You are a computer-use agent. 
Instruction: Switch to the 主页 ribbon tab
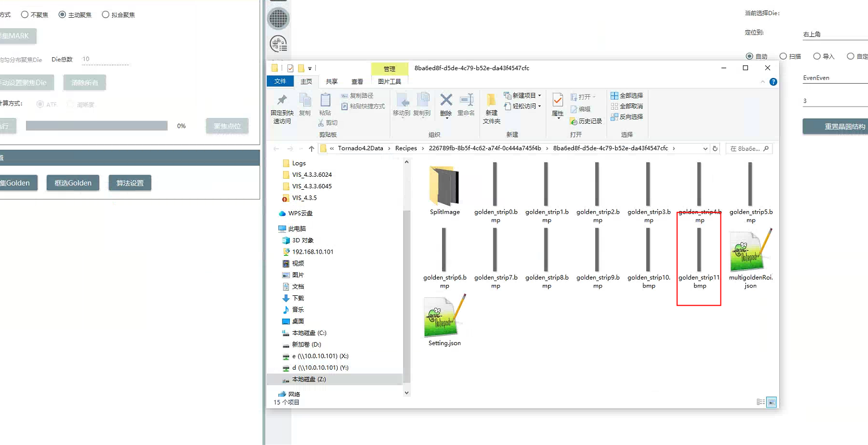point(306,82)
